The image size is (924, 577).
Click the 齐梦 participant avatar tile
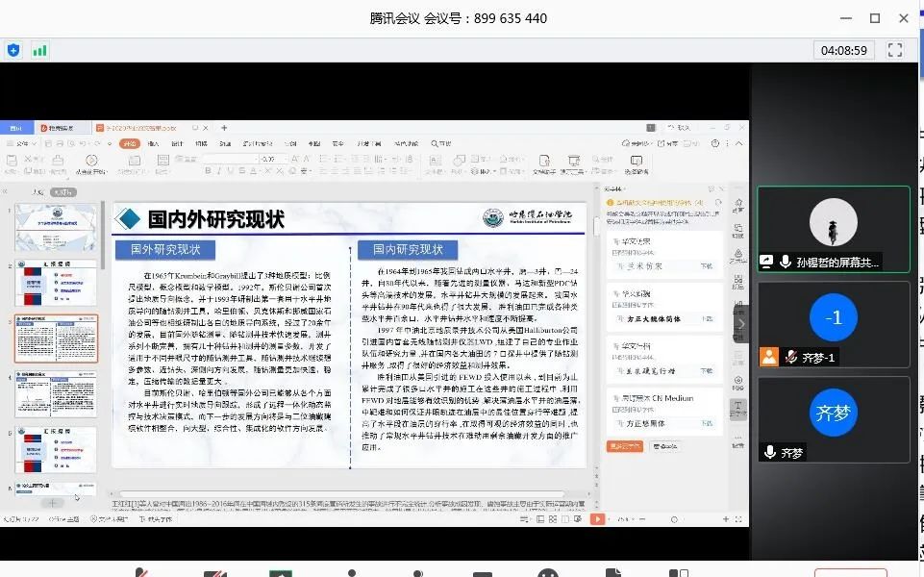tap(833, 414)
